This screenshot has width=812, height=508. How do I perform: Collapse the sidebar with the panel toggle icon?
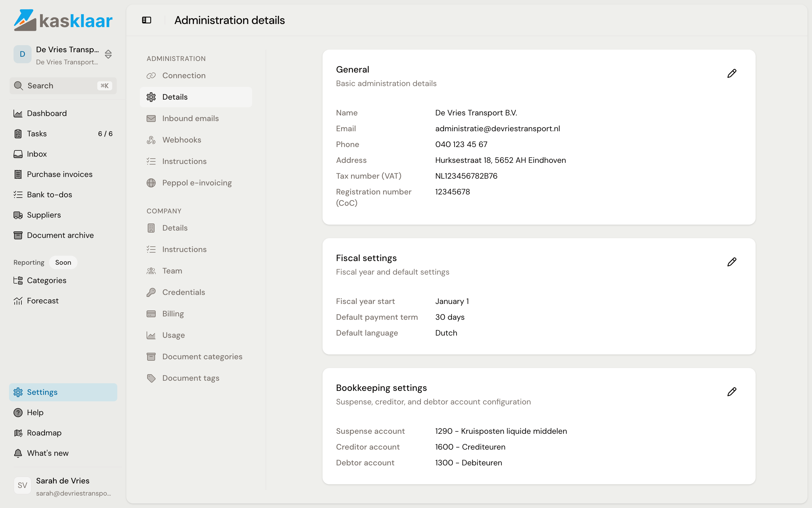[147, 20]
